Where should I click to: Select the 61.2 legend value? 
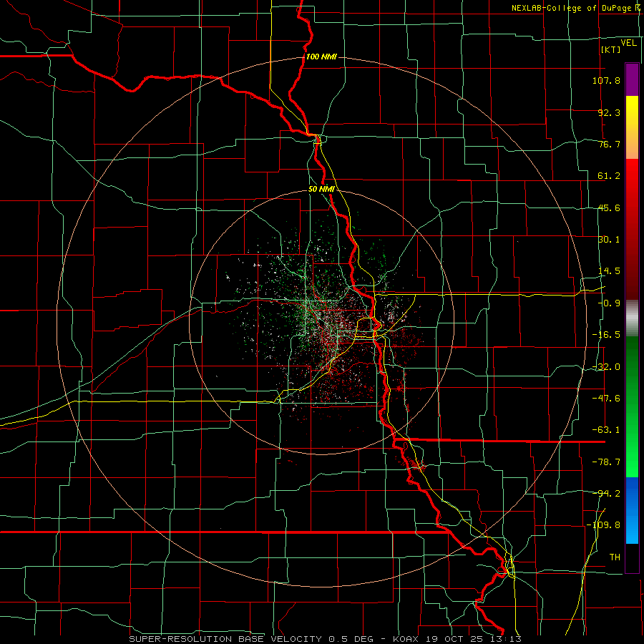609,176
